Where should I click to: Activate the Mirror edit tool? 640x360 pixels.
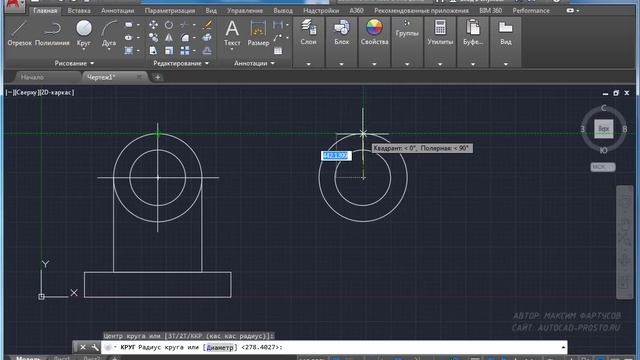(x=169, y=38)
